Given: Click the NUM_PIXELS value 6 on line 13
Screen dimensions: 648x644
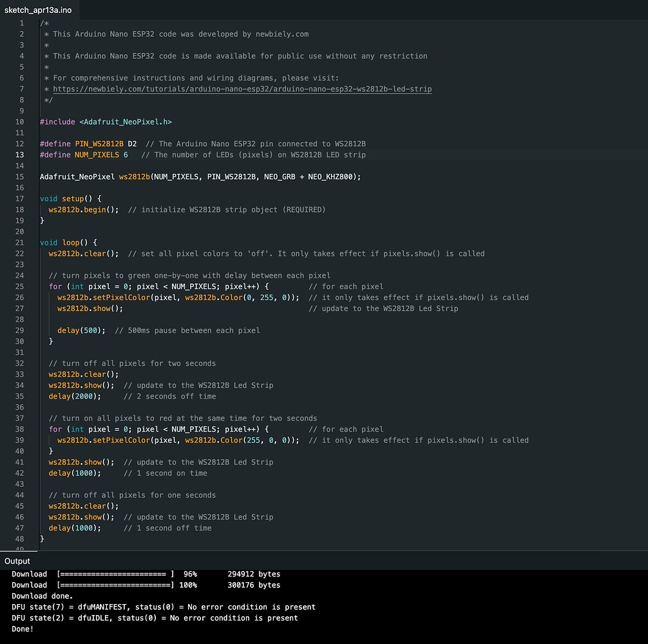Looking at the screenshot, I should [126, 155].
